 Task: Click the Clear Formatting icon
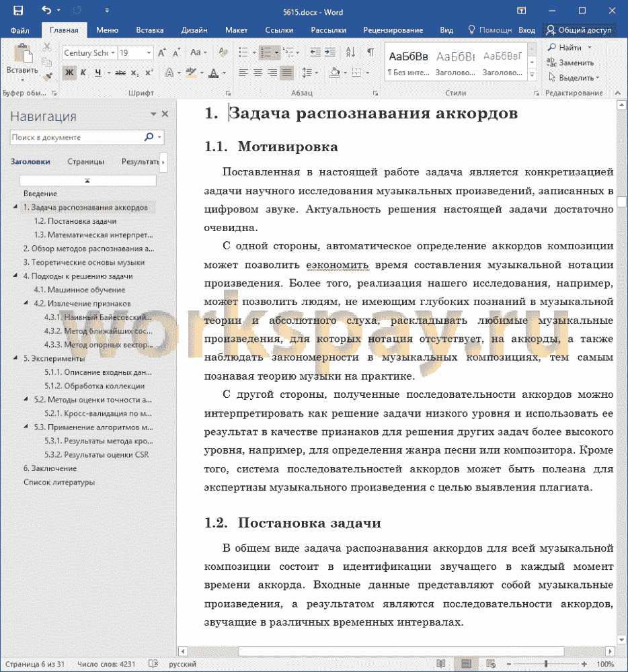[x=223, y=52]
